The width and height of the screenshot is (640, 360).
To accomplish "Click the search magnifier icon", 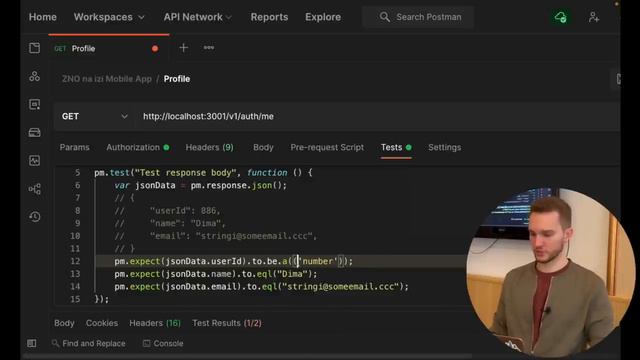I will (x=384, y=17).
